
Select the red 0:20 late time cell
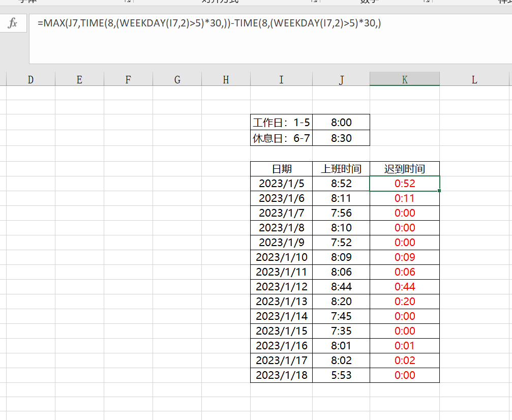405,301
